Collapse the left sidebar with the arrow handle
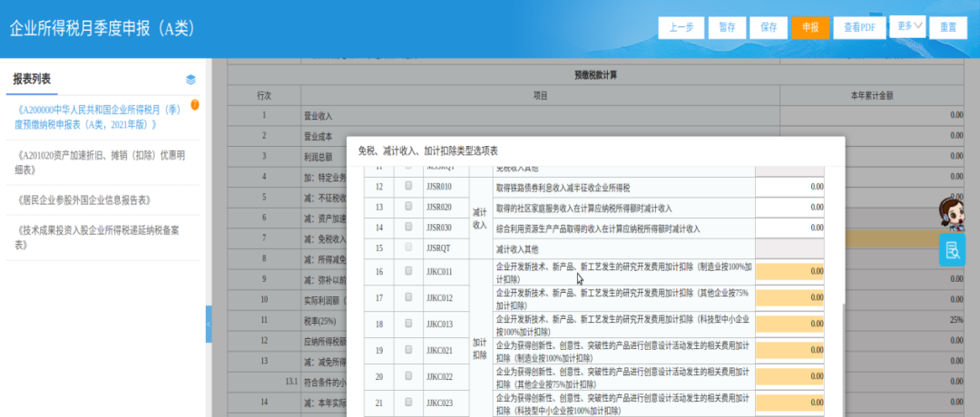980x417 pixels. 209,324
